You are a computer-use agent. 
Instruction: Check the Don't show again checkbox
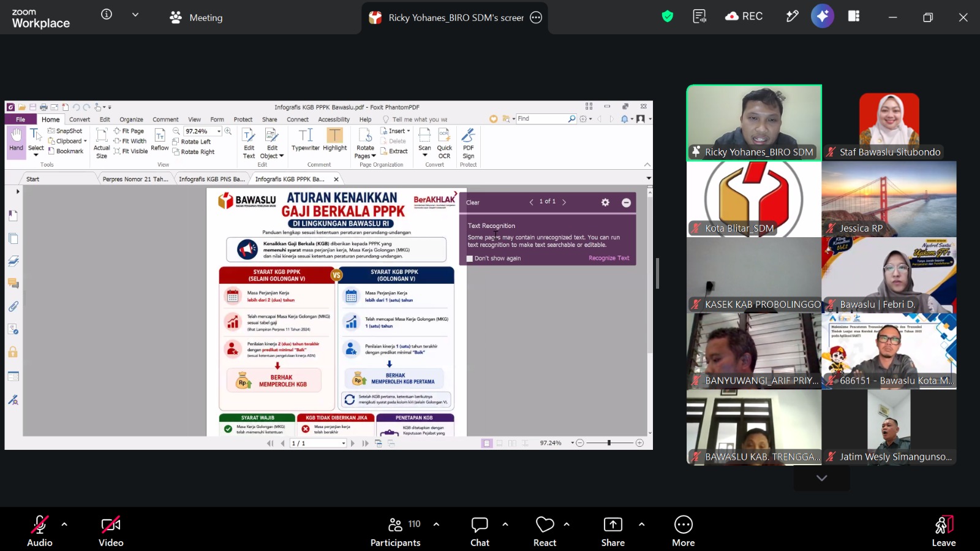tap(470, 259)
